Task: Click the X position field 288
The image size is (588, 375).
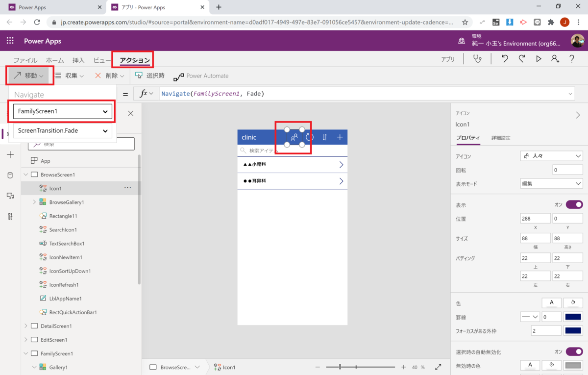Action: click(535, 218)
